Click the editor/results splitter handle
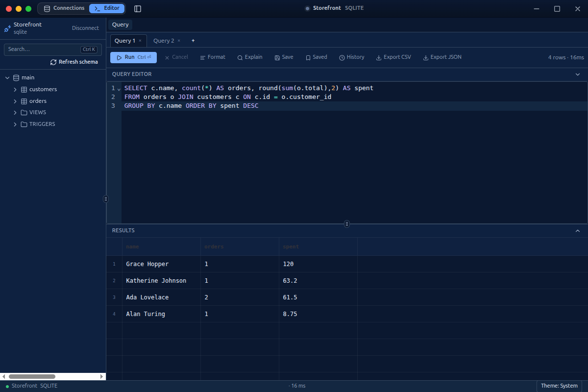This screenshot has height=392, width=588. click(347, 224)
